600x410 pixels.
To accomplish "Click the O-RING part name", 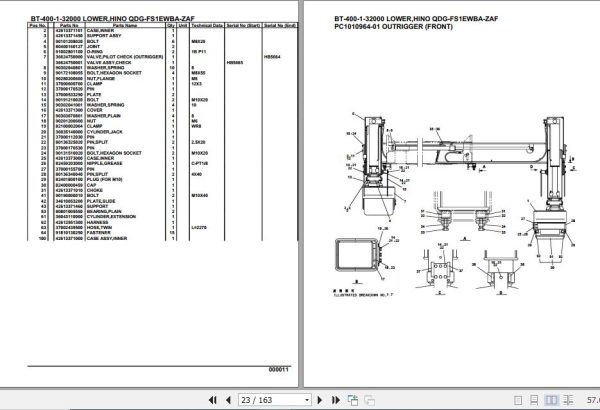I will pyautogui.click(x=95, y=51).
